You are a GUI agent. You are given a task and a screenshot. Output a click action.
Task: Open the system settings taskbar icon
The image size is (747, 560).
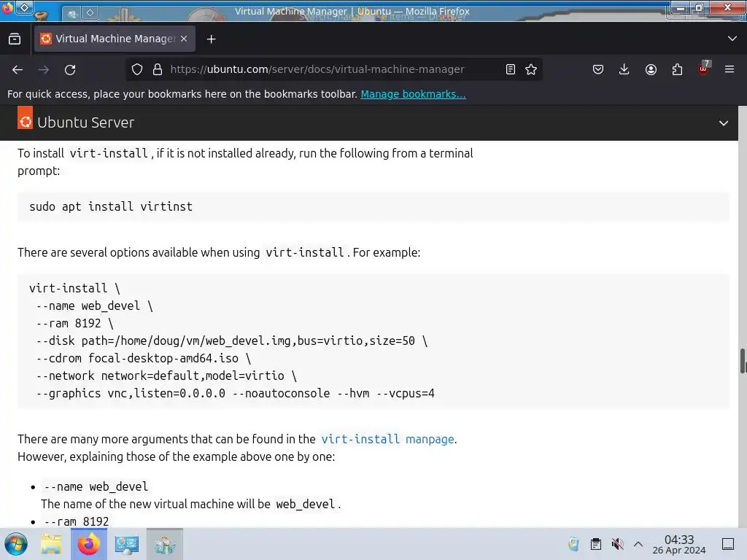[x=127, y=544]
